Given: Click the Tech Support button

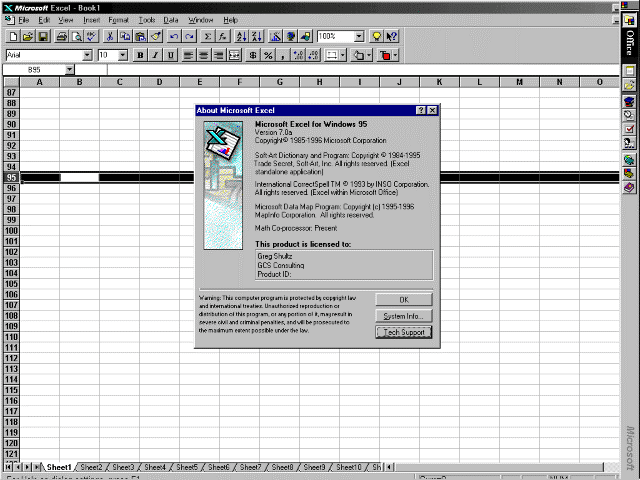Looking at the screenshot, I should coord(404,332).
